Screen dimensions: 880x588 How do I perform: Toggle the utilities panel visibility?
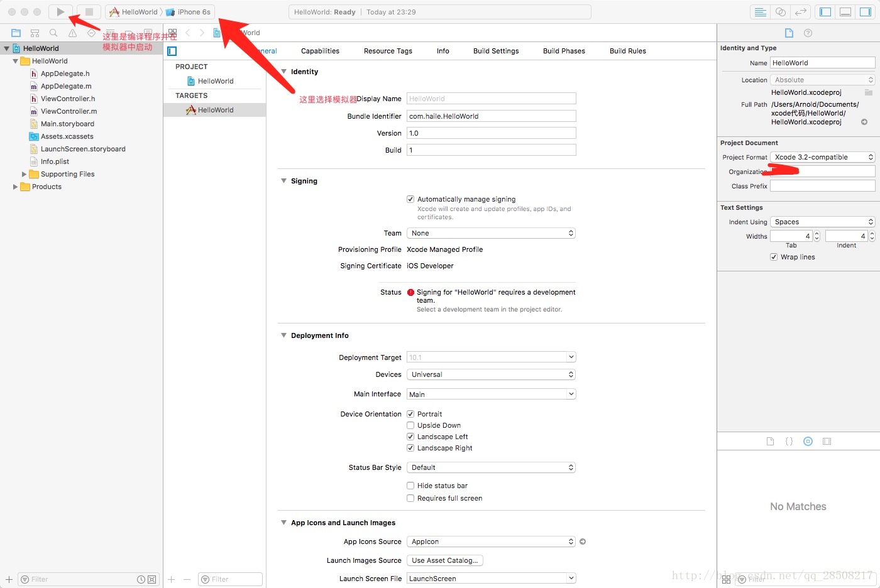point(866,12)
